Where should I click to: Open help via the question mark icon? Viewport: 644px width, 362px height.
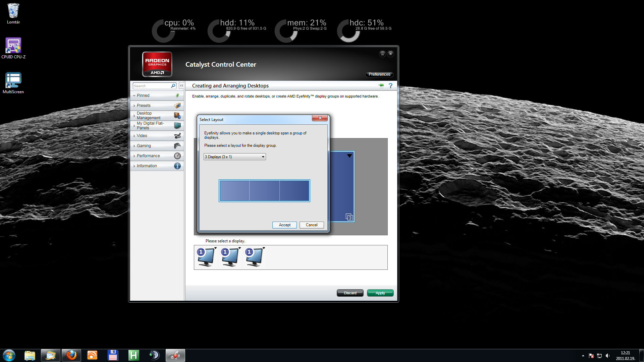(390, 86)
